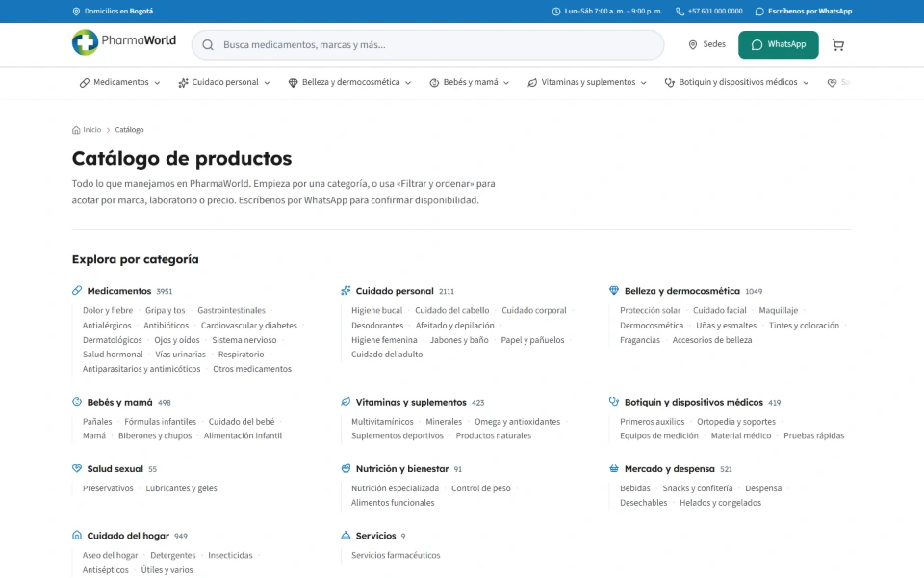Click the Helados y congelados subcategory
The height and width of the screenshot is (578, 924).
tap(720, 503)
